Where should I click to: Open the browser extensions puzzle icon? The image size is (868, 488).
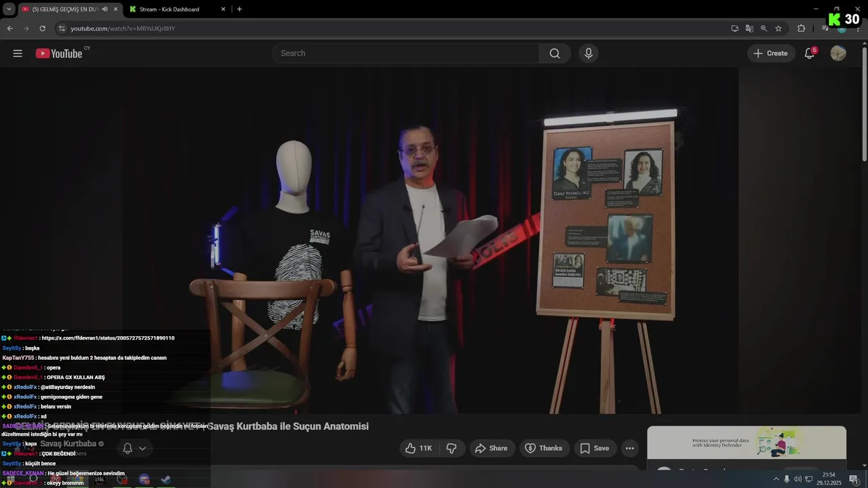click(x=801, y=28)
